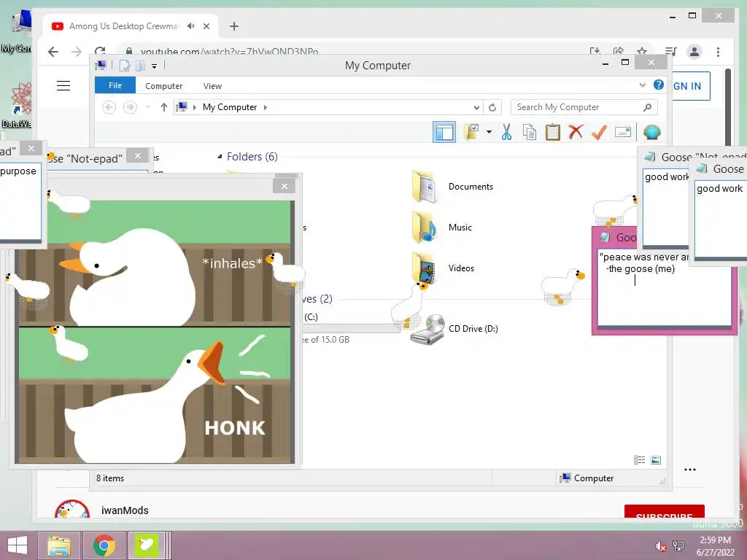Click Explorer's Back arrow button
This screenshot has width=747, height=560.
109,107
